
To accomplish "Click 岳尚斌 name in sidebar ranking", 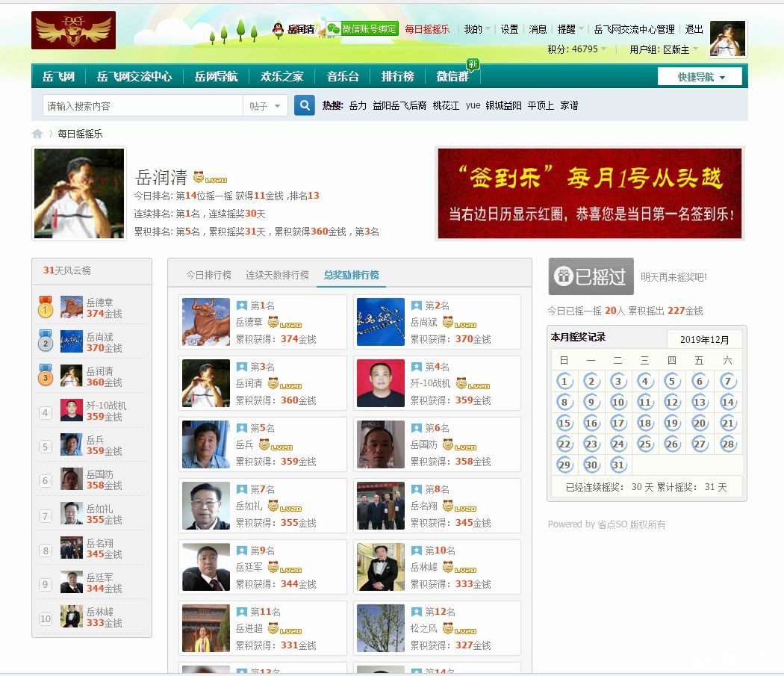I will tap(99, 336).
